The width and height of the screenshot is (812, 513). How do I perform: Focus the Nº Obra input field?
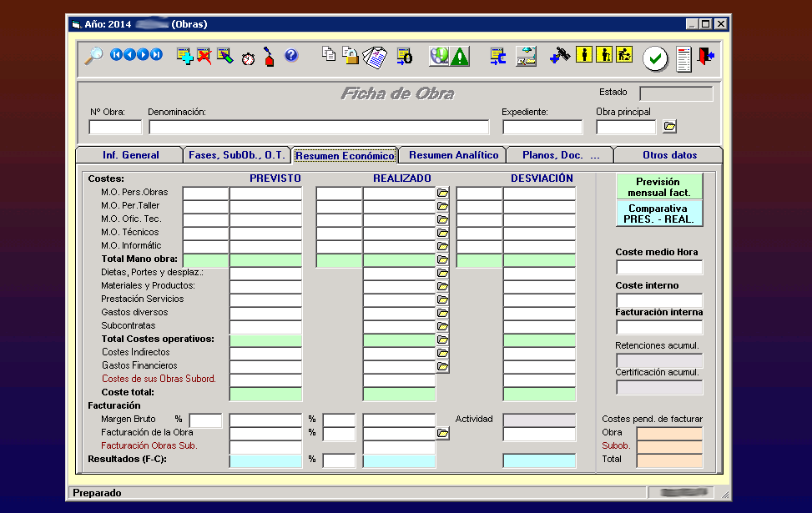click(x=115, y=127)
